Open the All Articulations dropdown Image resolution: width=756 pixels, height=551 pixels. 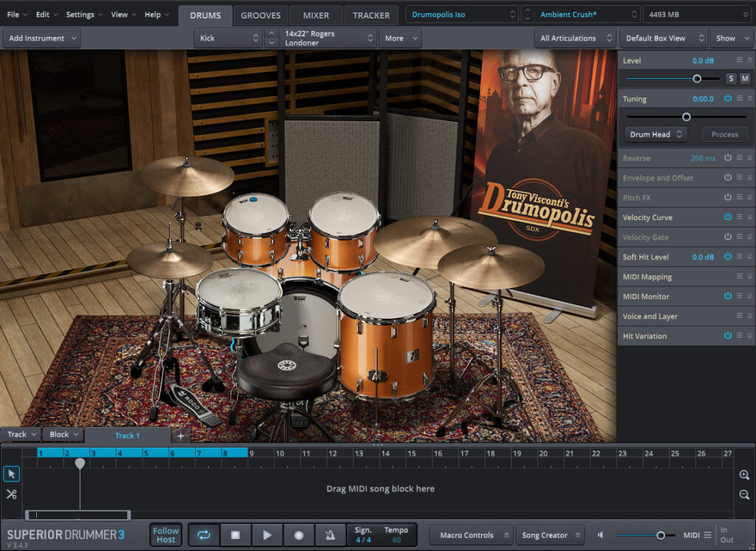[574, 38]
